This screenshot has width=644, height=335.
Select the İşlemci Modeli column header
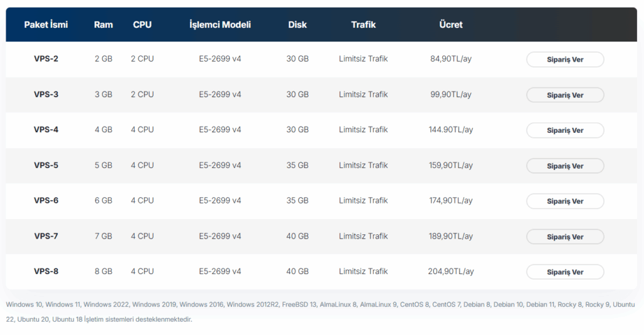pos(220,25)
